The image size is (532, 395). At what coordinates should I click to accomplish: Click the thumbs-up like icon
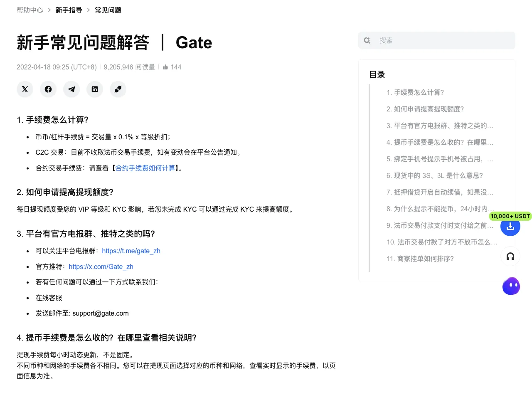click(x=165, y=67)
